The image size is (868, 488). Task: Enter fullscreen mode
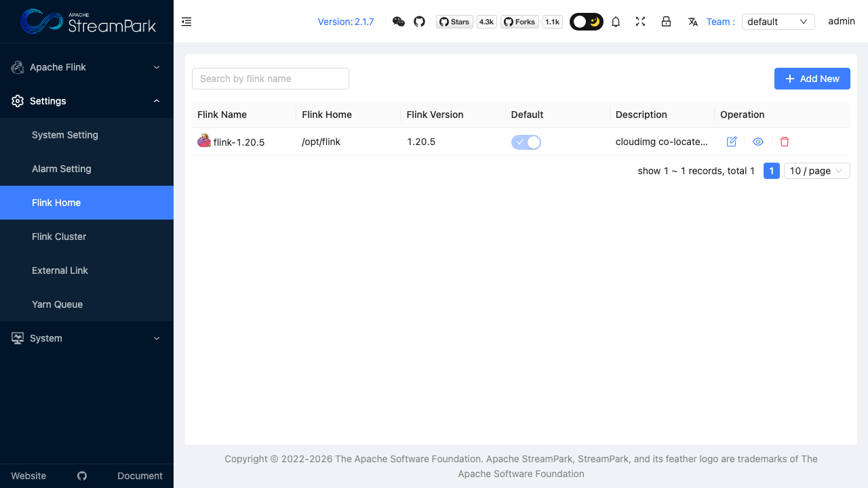coord(640,22)
